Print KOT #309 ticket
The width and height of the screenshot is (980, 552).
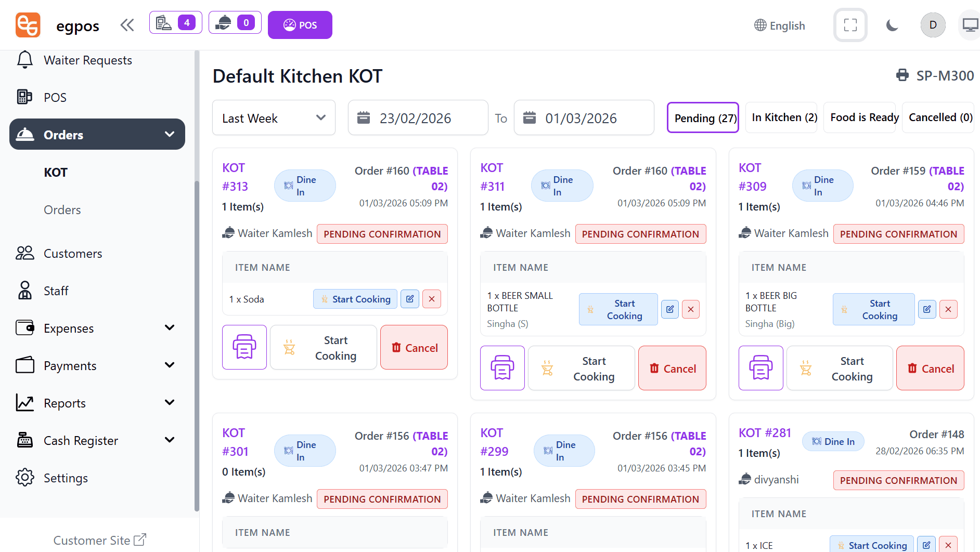[760, 368]
